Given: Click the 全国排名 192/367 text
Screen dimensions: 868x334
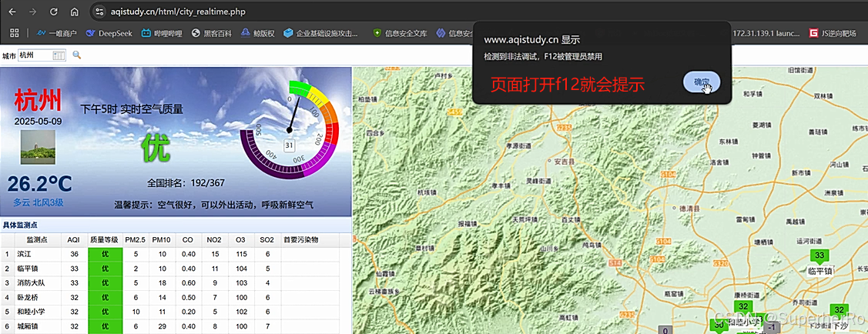Looking at the screenshot, I should [x=186, y=183].
